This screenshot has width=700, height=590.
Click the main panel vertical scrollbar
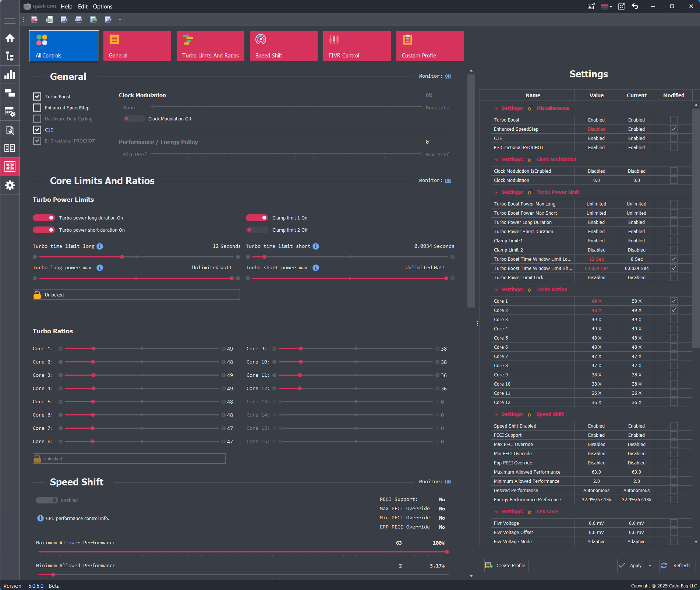click(471, 191)
